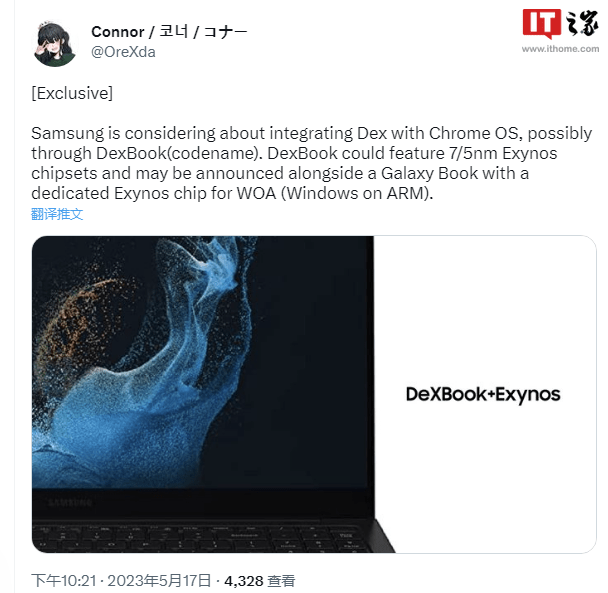Open Connor's profile avatar picture
The height and width of the screenshot is (593, 608).
point(54,43)
